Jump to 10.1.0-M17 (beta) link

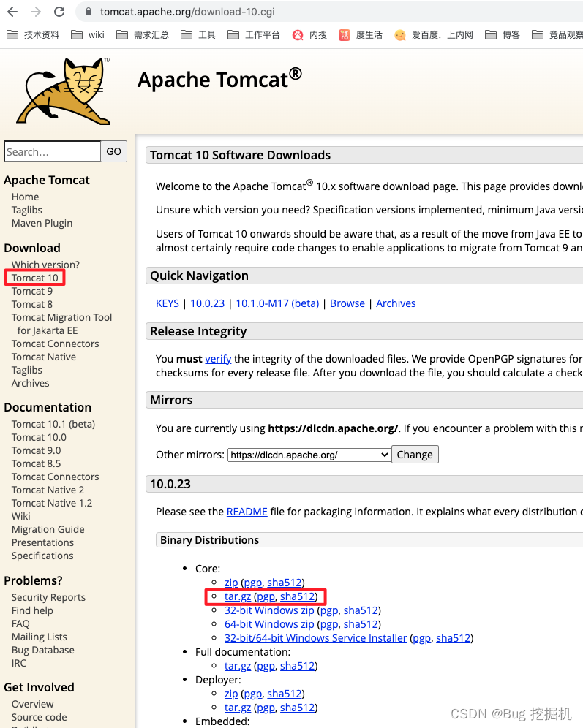[x=277, y=303]
